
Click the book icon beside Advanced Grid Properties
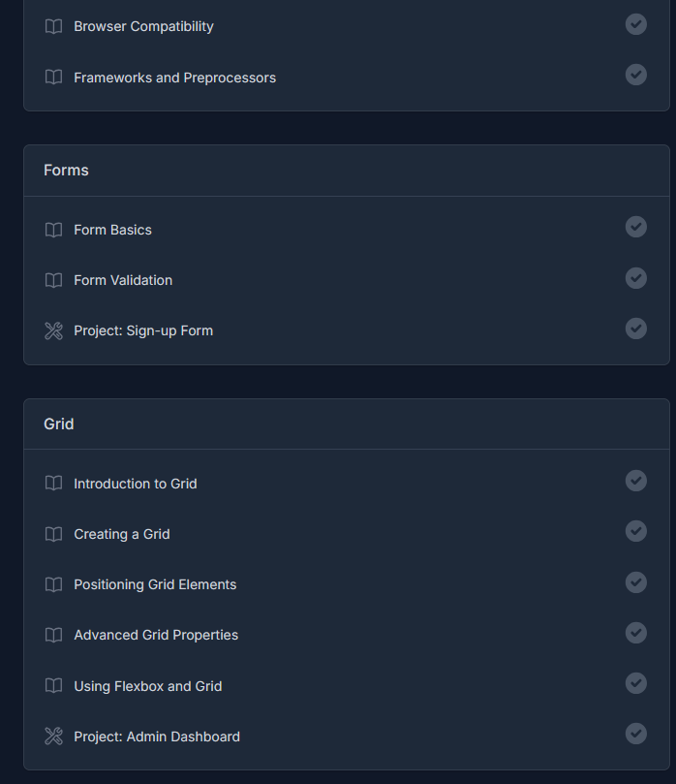[53, 635]
